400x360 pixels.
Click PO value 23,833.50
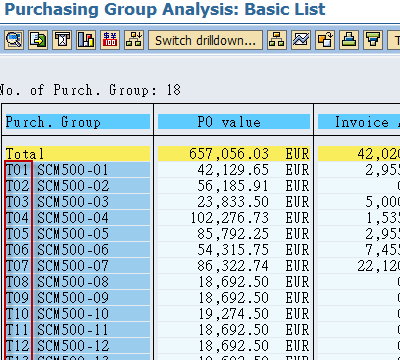pyautogui.click(x=233, y=202)
